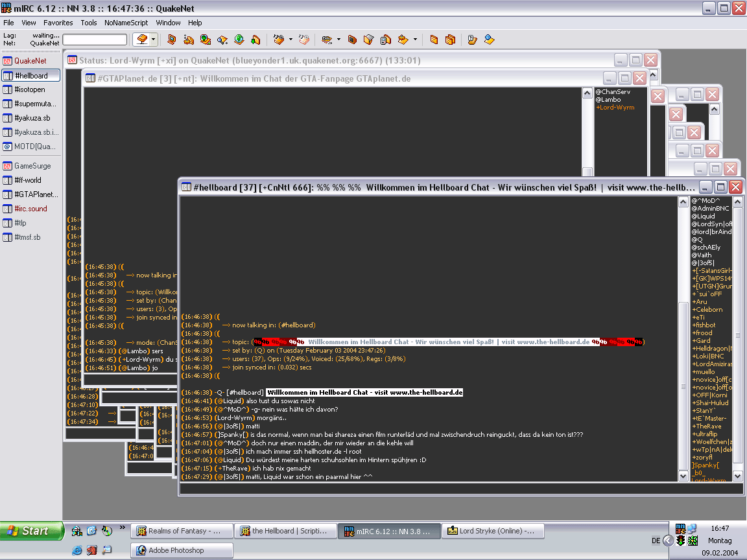Viewport: 747px width, 560px height.
Task: Launch Internet Explorer from the quick launch bar
Action: tap(77, 550)
